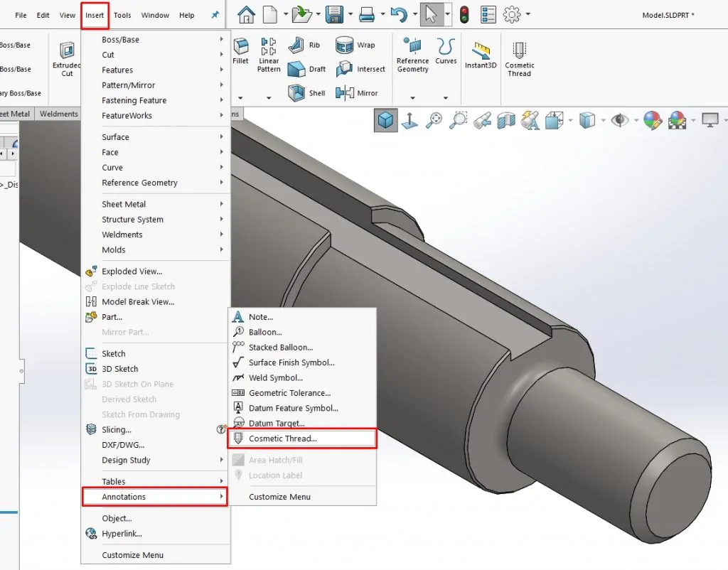
Task: Toggle the Section View icon
Action: click(x=506, y=120)
